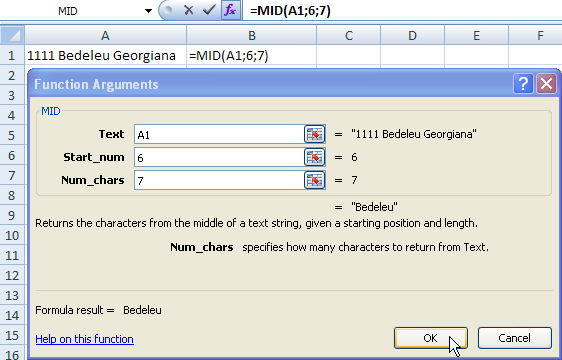Close the Function Arguments dialog
The height and width of the screenshot is (360, 562).
[x=546, y=84]
